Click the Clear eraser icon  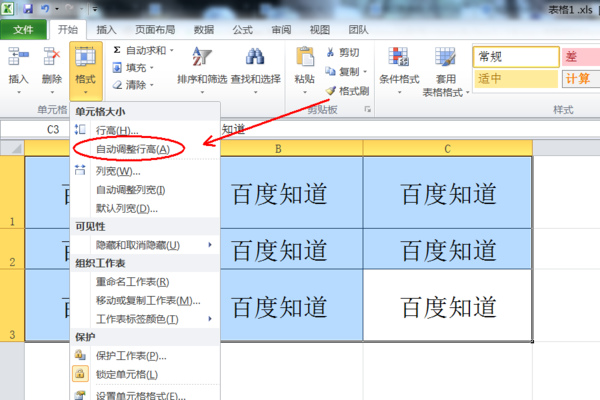click(x=117, y=85)
